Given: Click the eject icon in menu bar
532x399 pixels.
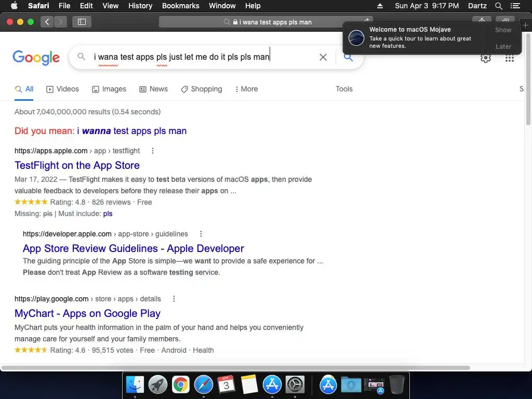Looking at the screenshot, I should coord(380,6).
